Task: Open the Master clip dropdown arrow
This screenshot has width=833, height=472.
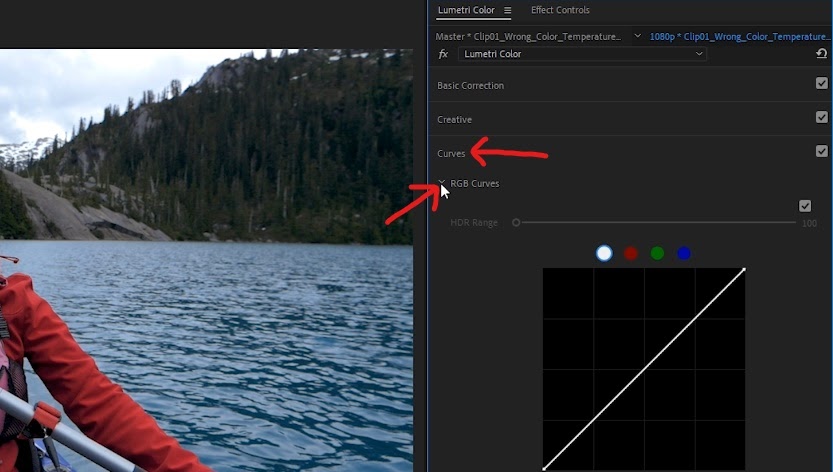Action: [x=638, y=36]
